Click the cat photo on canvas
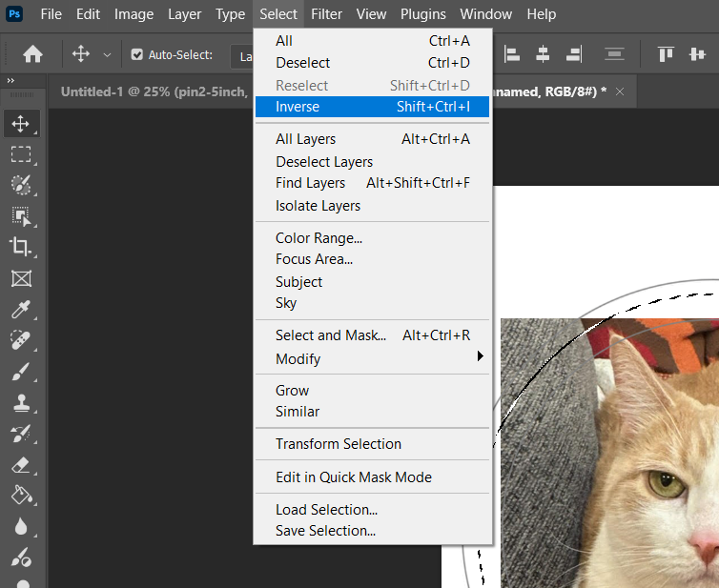Screen dimensions: 719x588 tap(610, 454)
